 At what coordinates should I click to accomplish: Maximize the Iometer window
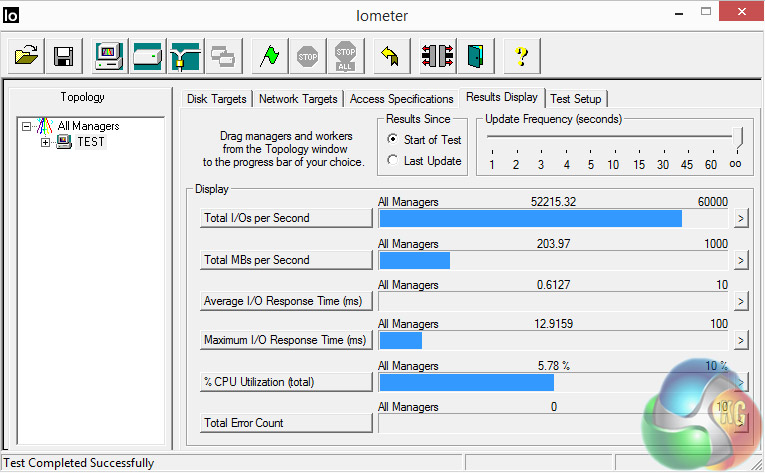pos(706,12)
